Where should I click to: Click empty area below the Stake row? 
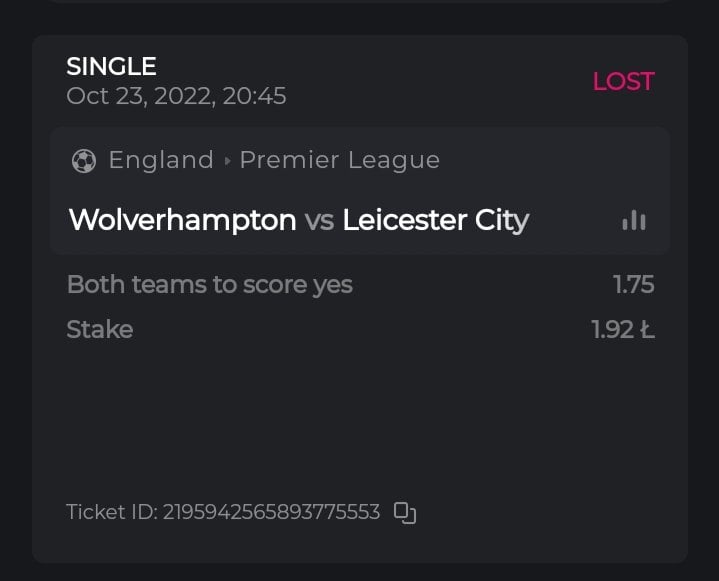pos(360,420)
